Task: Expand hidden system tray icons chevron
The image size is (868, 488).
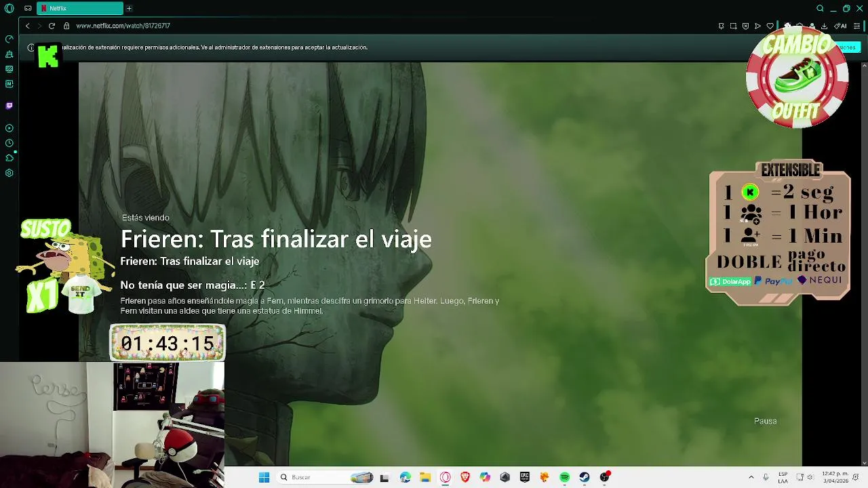Action: point(751,477)
